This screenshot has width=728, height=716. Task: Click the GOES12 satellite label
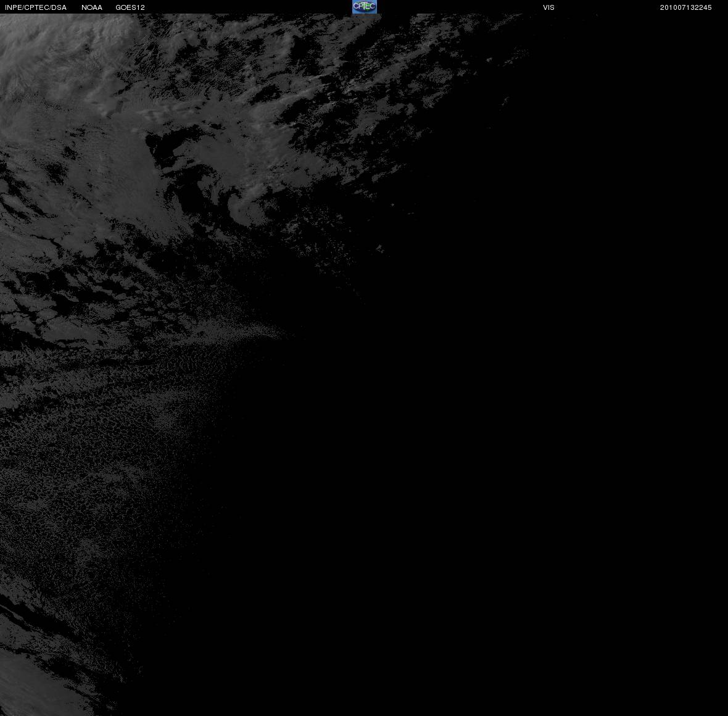[x=130, y=7]
